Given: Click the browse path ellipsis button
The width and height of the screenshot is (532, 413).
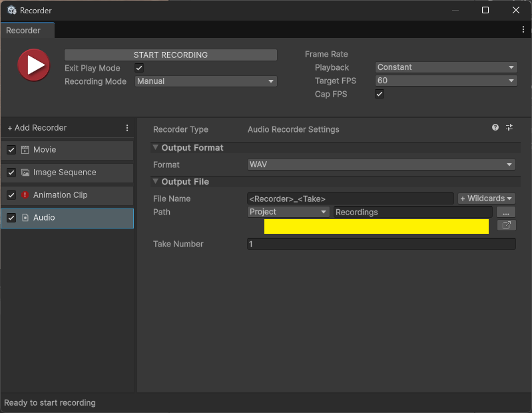Looking at the screenshot, I should [506, 212].
